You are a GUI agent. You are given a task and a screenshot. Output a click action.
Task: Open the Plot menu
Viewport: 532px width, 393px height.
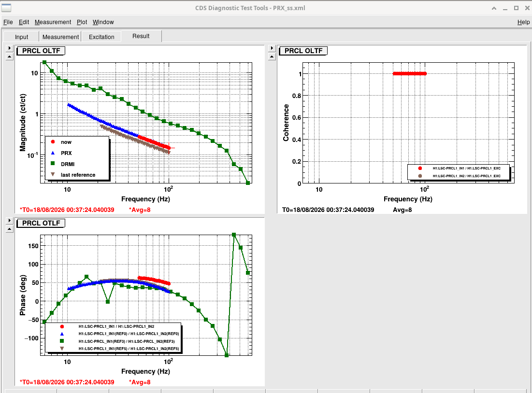82,22
